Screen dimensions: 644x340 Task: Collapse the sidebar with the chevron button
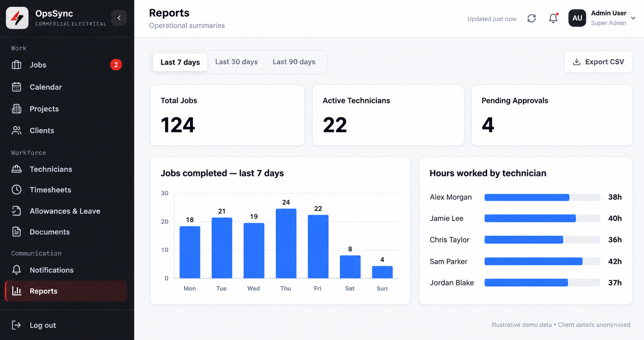[119, 18]
